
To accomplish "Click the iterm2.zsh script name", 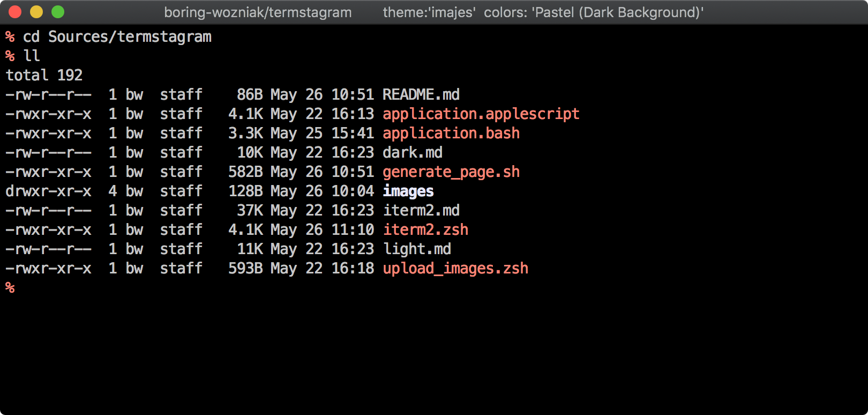I will pos(425,230).
